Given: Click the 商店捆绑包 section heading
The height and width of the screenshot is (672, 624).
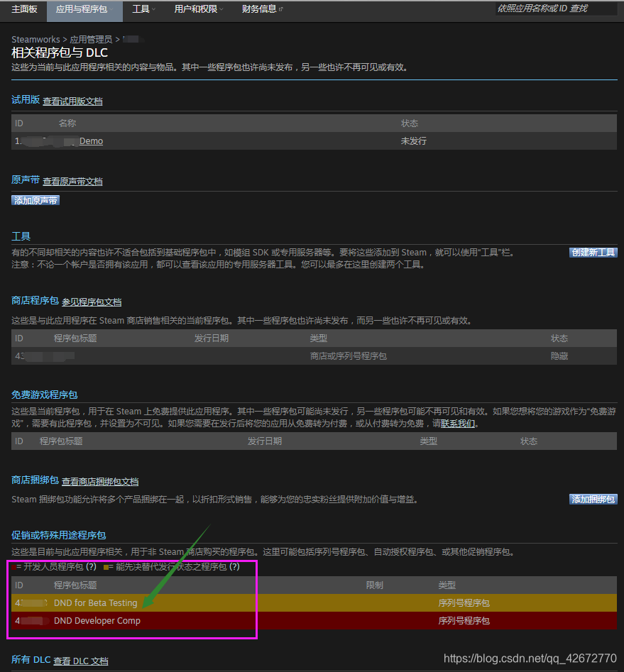Looking at the screenshot, I should 35,480.
